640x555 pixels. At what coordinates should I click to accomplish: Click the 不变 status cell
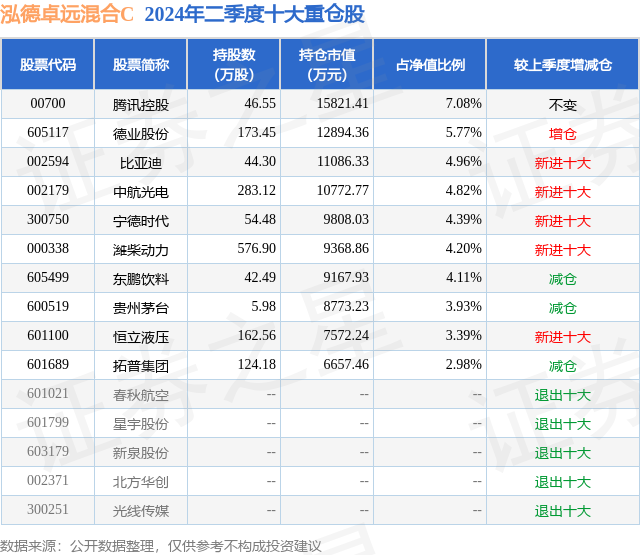coord(563,105)
